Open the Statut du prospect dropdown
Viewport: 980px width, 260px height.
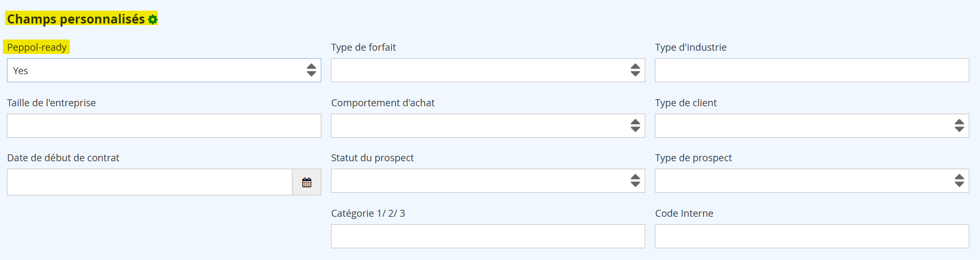point(488,181)
